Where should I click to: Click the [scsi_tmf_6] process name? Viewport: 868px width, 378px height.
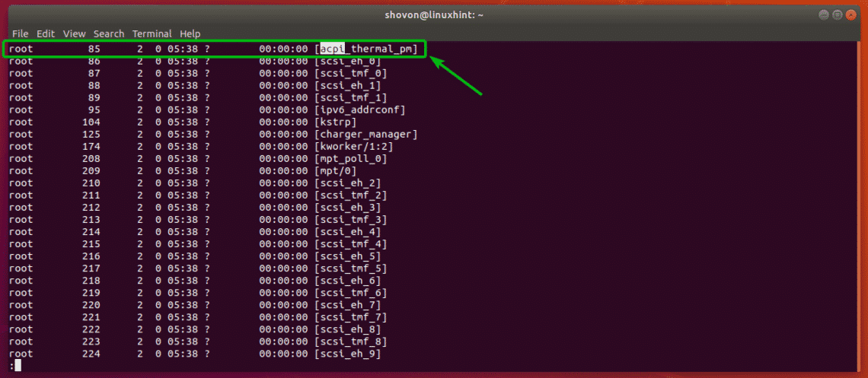pos(350,292)
